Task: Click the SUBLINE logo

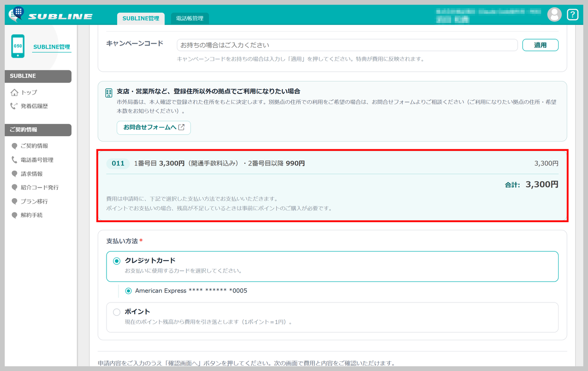Action: coord(51,15)
